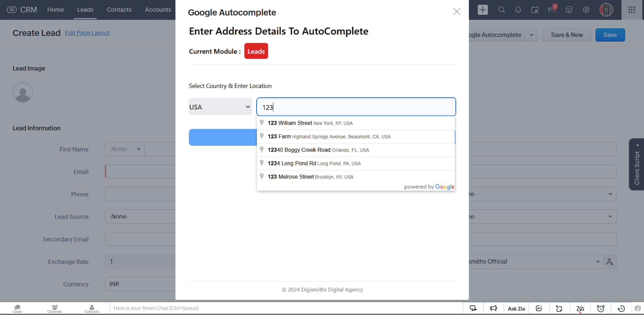Expand the arrow next to Google Autocomplete button
Viewport: 644px width, 325px height.
click(532, 35)
